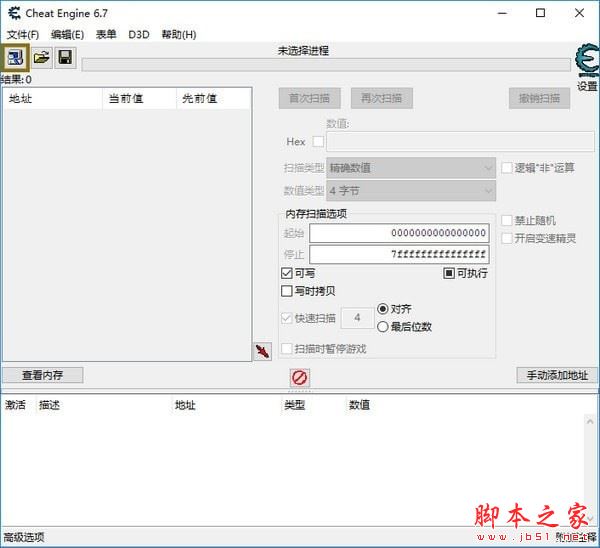This screenshot has width=600, height=548.
Task: Open the D3D menu
Action: [139, 35]
